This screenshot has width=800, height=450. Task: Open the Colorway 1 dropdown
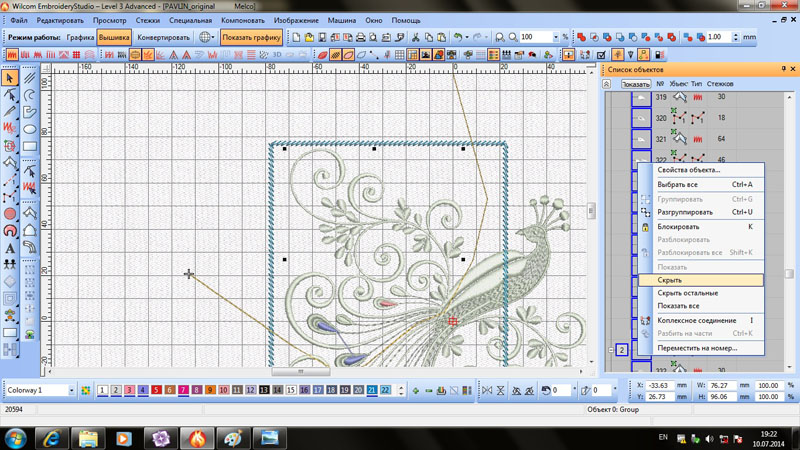click(71, 390)
